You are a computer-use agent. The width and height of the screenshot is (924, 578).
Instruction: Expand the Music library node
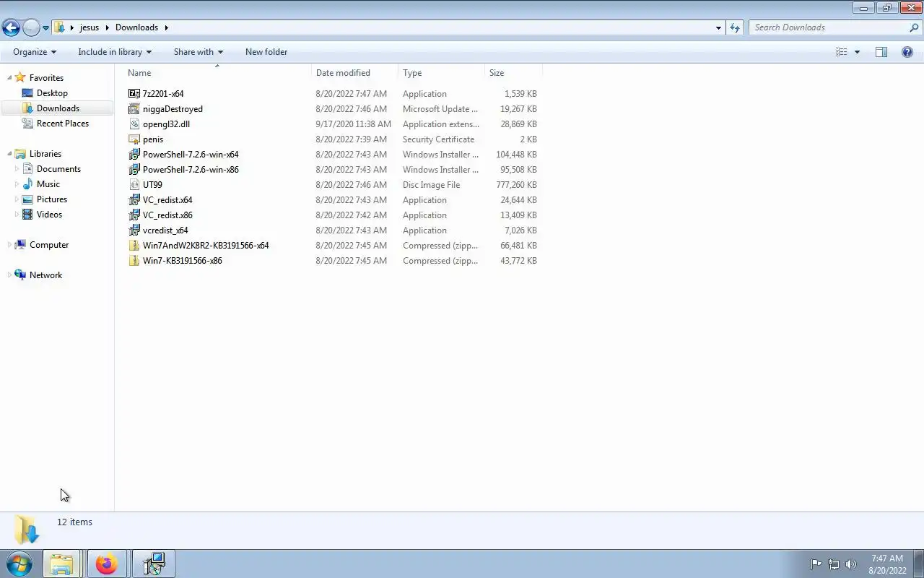(x=17, y=184)
